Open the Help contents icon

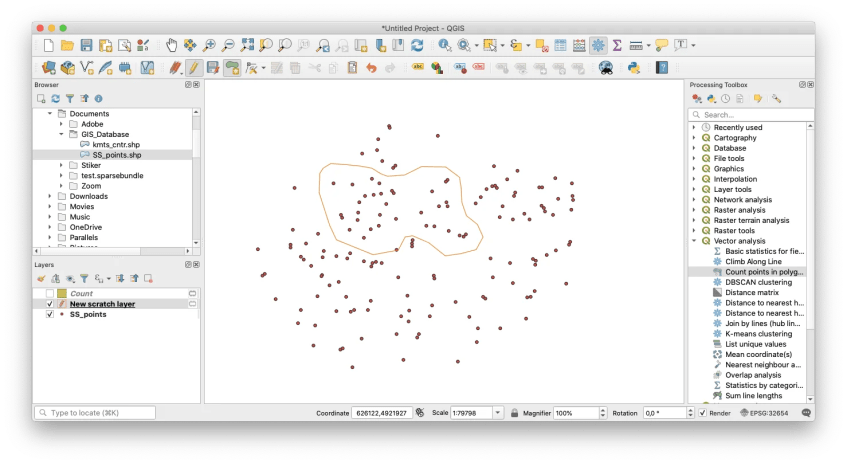[x=662, y=68]
